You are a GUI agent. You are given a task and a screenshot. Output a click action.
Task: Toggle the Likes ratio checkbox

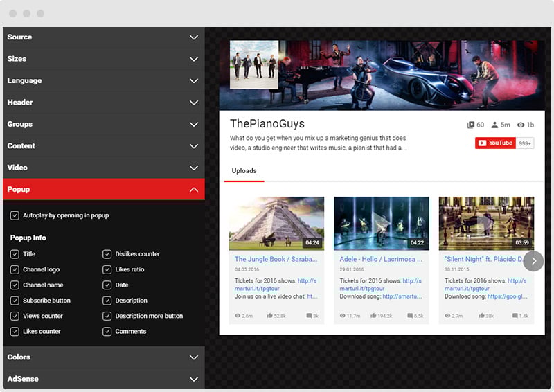pos(107,269)
